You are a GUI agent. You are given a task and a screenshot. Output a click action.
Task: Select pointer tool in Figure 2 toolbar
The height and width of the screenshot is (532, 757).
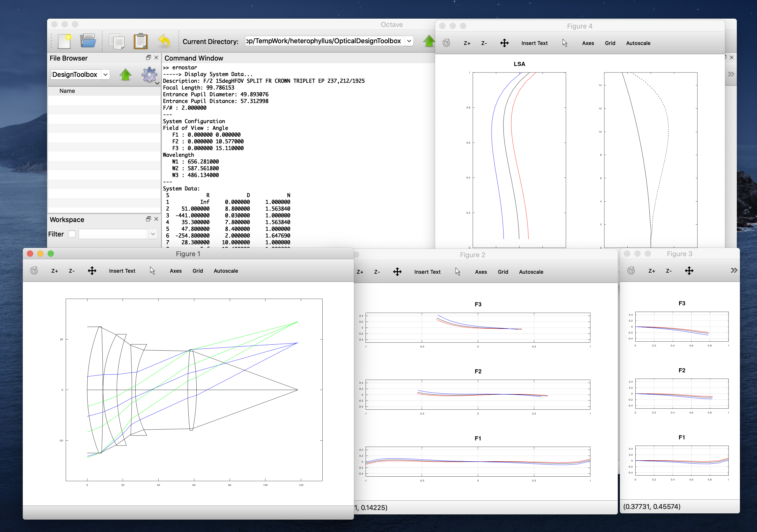(x=457, y=272)
